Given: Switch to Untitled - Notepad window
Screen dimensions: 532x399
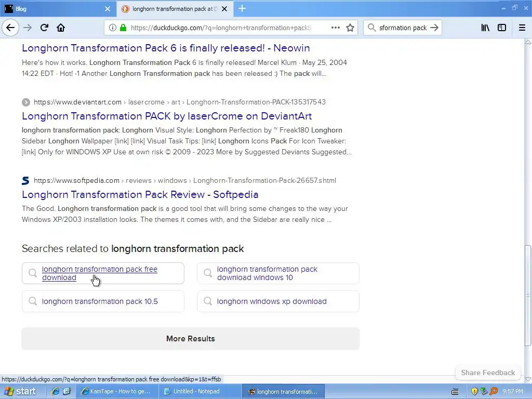Looking at the screenshot, I should 200,392.
